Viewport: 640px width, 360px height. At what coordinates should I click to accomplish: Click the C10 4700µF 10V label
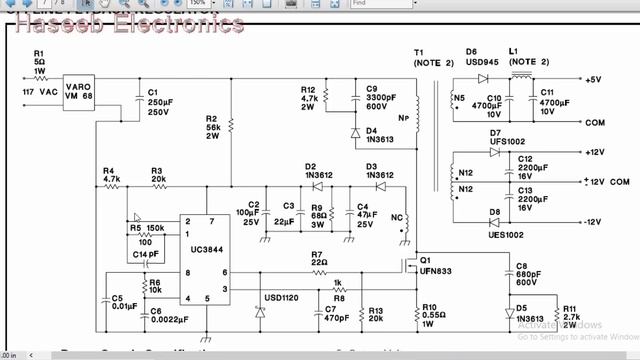(x=487, y=106)
